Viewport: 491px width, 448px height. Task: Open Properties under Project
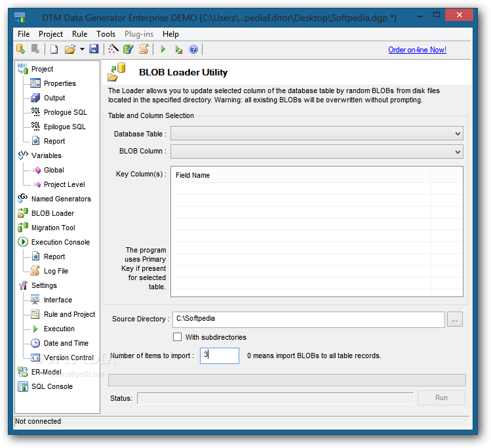click(60, 83)
